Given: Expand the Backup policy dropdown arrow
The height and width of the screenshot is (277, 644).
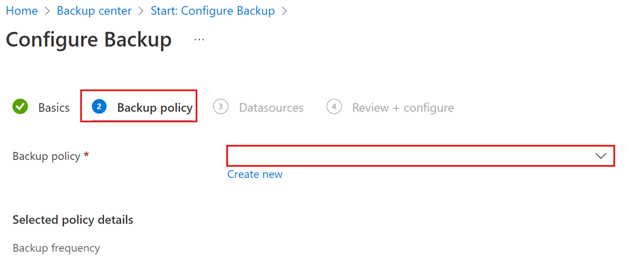Looking at the screenshot, I should (600, 156).
